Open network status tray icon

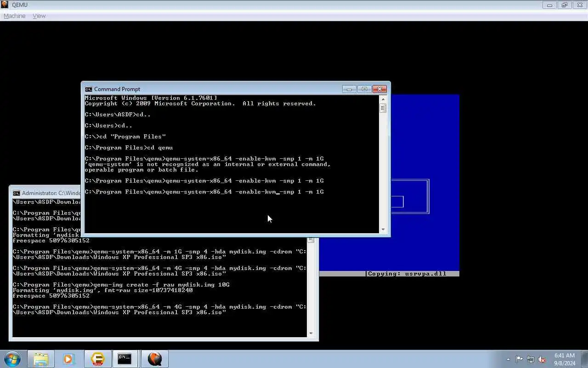click(x=531, y=359)
